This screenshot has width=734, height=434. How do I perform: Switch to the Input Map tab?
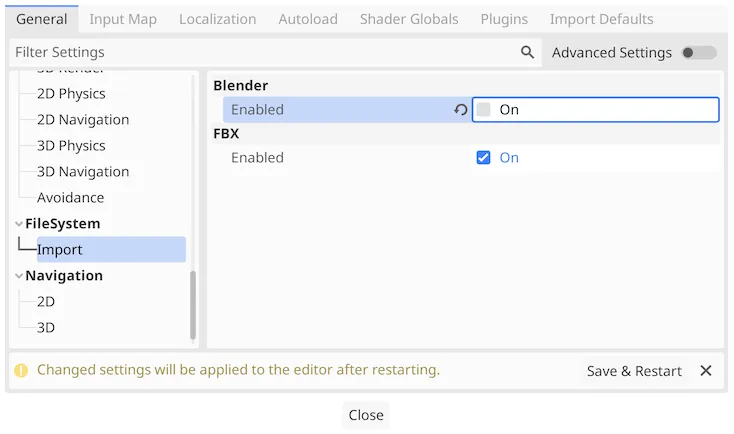(x=123, y=19)
